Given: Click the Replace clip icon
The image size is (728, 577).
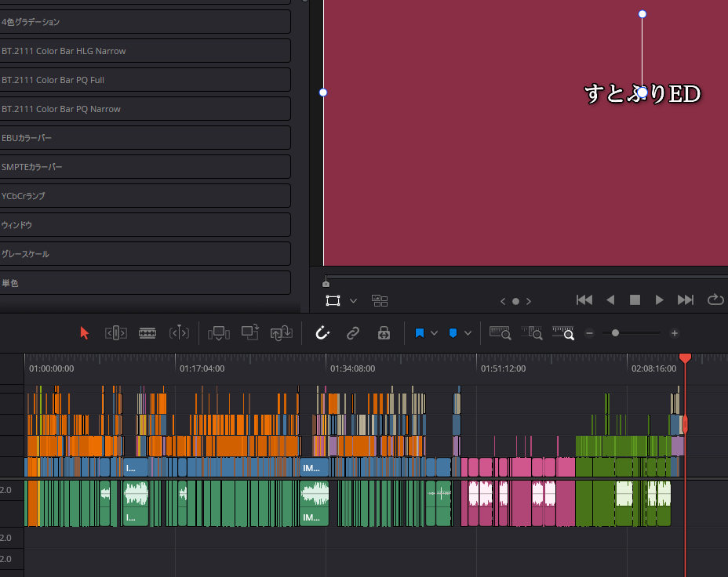Looking at the screenshot, I should 282,333.
